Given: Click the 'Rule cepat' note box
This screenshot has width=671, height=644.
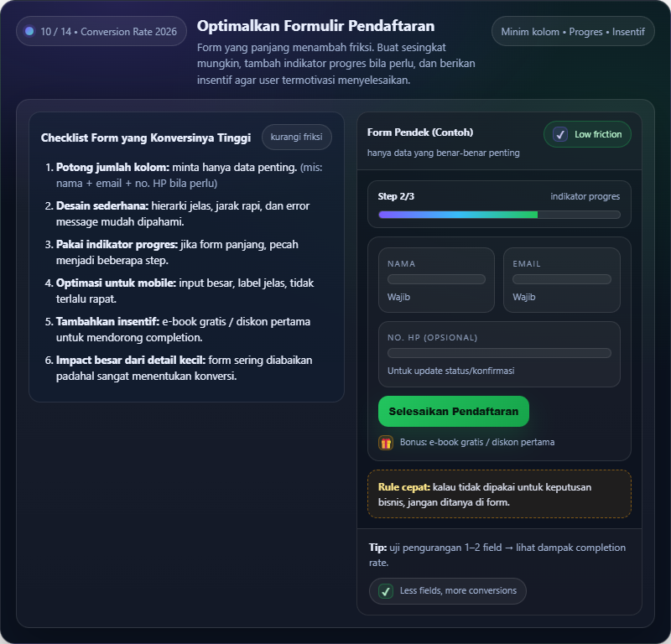Looking at the screenshot, I should (499, 494).
